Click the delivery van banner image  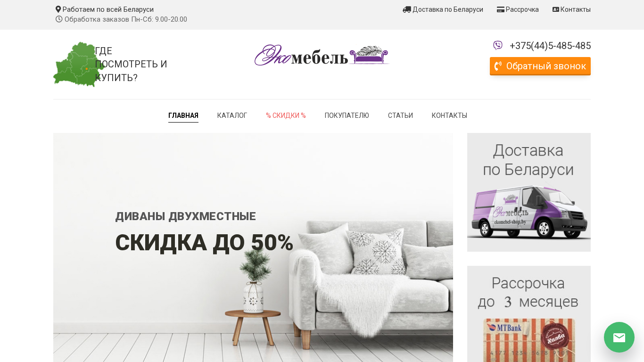click(x=529, y=192)
